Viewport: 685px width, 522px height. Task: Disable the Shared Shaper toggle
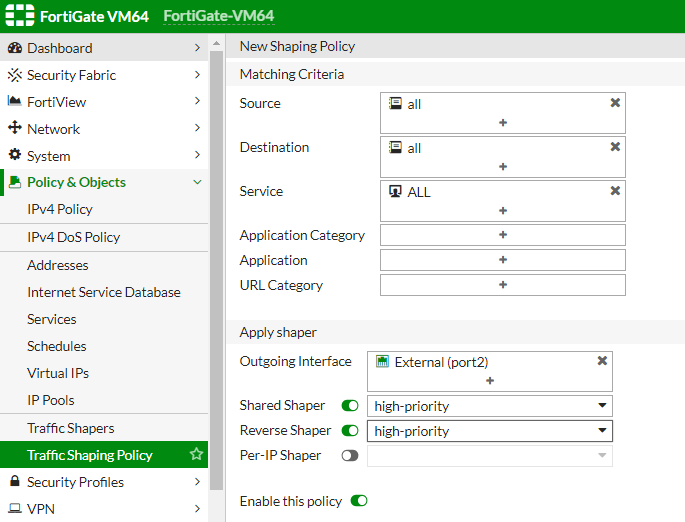(x=350, y=406)
